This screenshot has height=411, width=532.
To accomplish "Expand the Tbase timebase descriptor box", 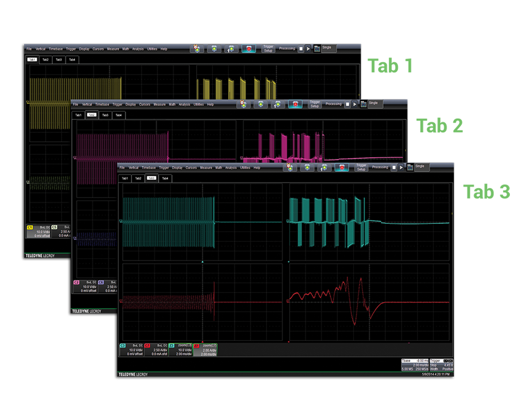I will point(413,365).
